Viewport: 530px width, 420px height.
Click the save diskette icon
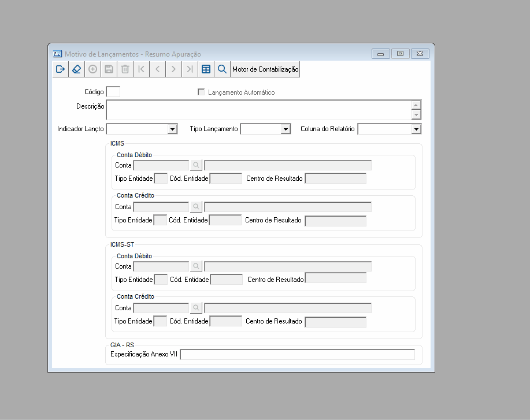(x=109, y=69)
